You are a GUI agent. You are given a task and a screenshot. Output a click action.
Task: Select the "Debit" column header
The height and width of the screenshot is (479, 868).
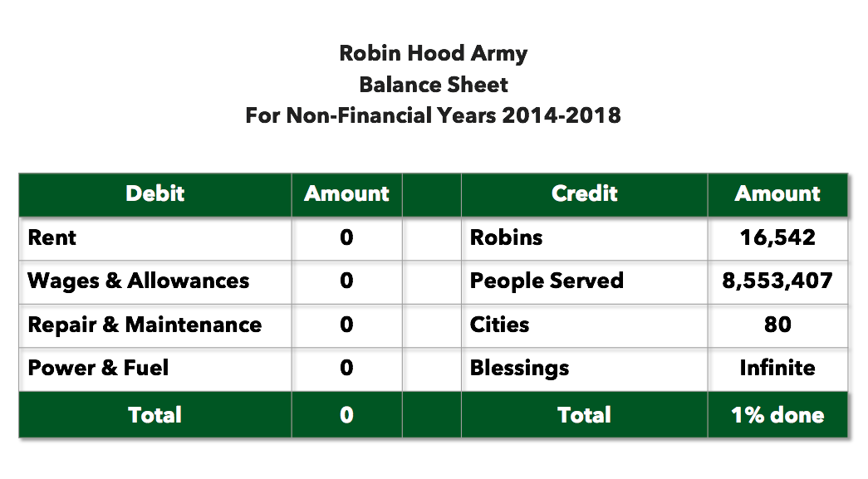(x=154, y=194)
